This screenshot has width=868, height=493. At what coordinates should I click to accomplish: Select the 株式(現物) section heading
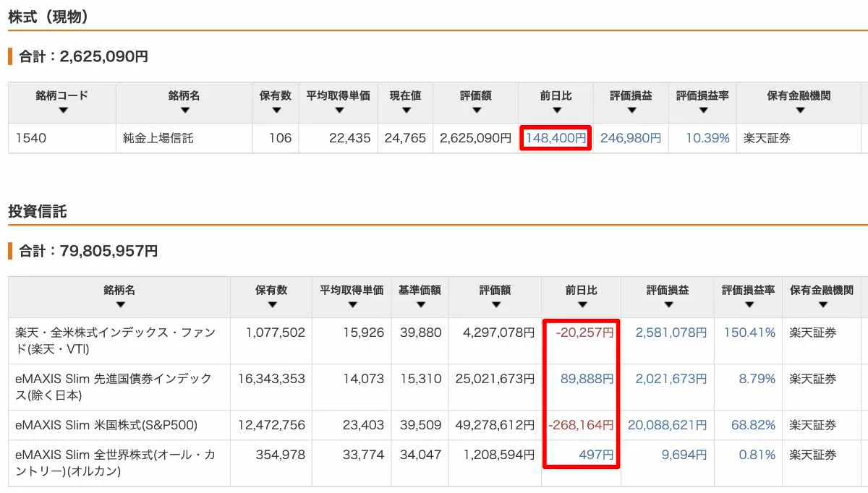(x=48, y=17)
